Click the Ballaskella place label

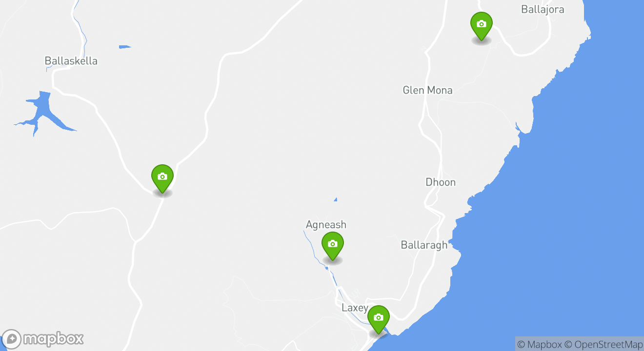[71, 61]
